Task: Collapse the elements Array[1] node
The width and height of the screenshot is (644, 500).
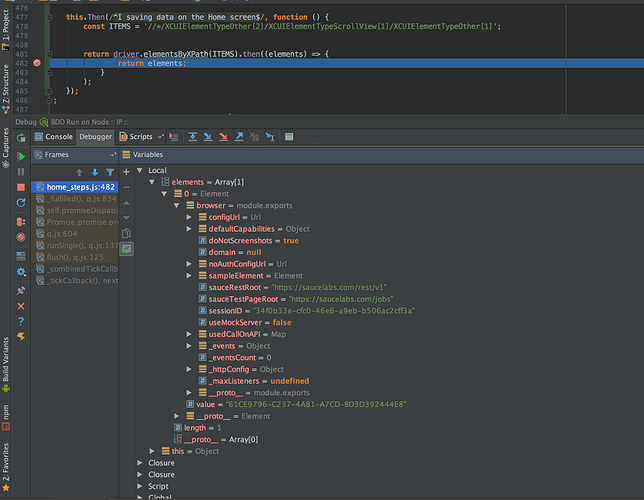Action: (153, 181)
